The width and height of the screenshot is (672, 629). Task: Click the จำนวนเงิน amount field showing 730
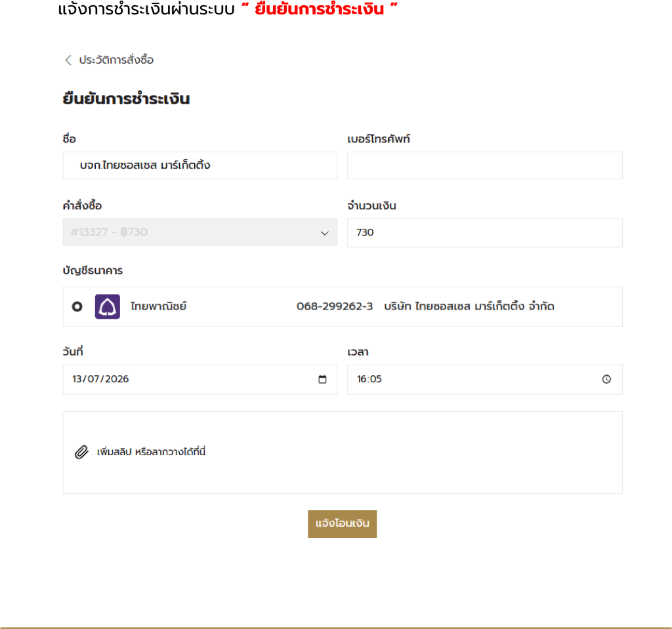pos(485,233)
